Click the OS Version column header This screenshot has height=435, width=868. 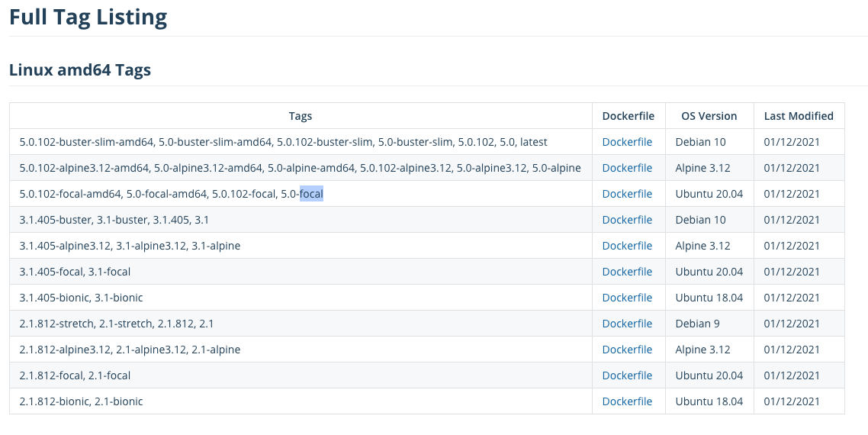(x=709, y=116)
